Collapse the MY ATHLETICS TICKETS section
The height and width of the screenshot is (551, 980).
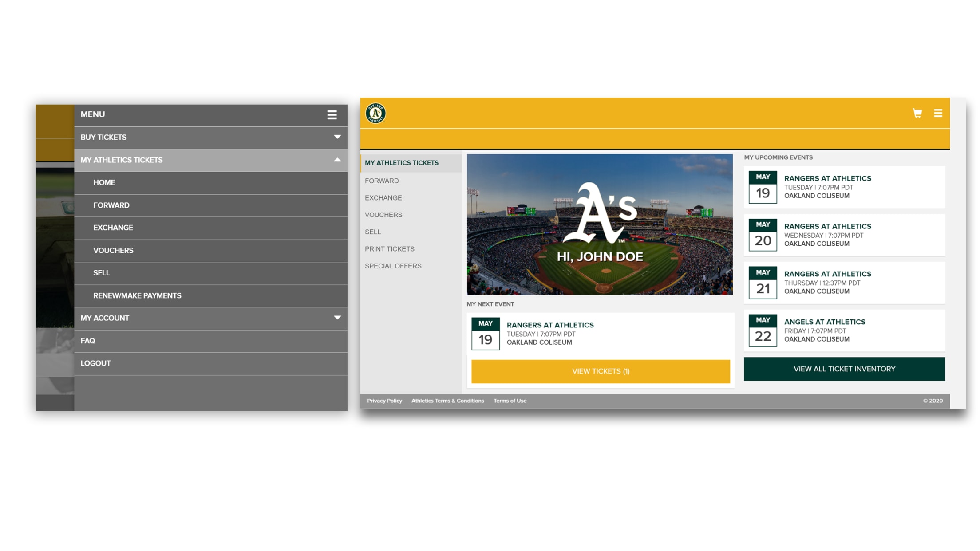pyautogui.click(x=211, y=160)
